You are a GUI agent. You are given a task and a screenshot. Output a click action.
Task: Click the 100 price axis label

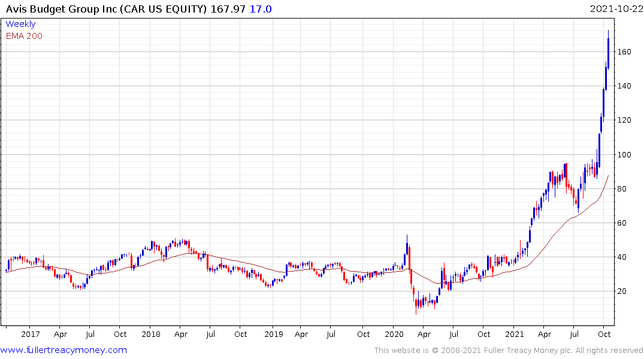pyautogui.click(x=624, y=155)
